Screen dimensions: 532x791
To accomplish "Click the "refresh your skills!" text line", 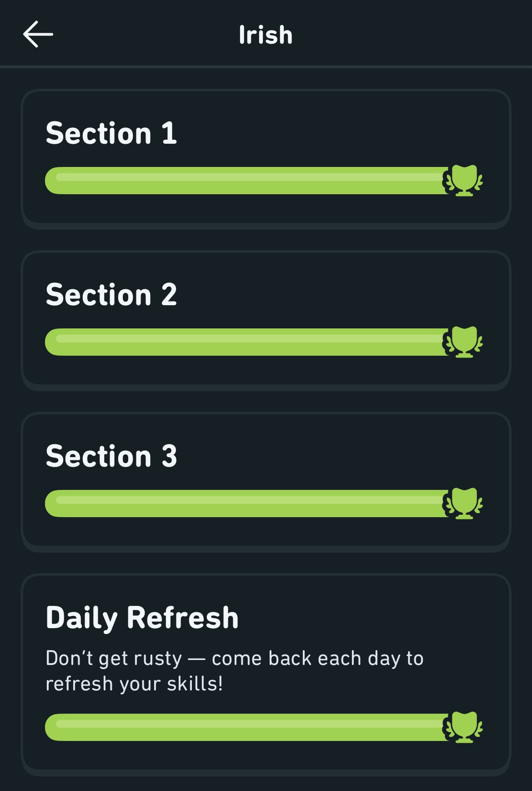I will click(x=134, y=684).
